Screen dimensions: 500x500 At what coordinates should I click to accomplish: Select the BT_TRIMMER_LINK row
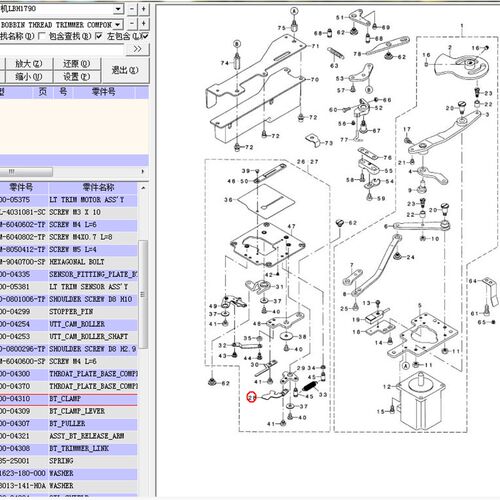click(x=68, y=448)
